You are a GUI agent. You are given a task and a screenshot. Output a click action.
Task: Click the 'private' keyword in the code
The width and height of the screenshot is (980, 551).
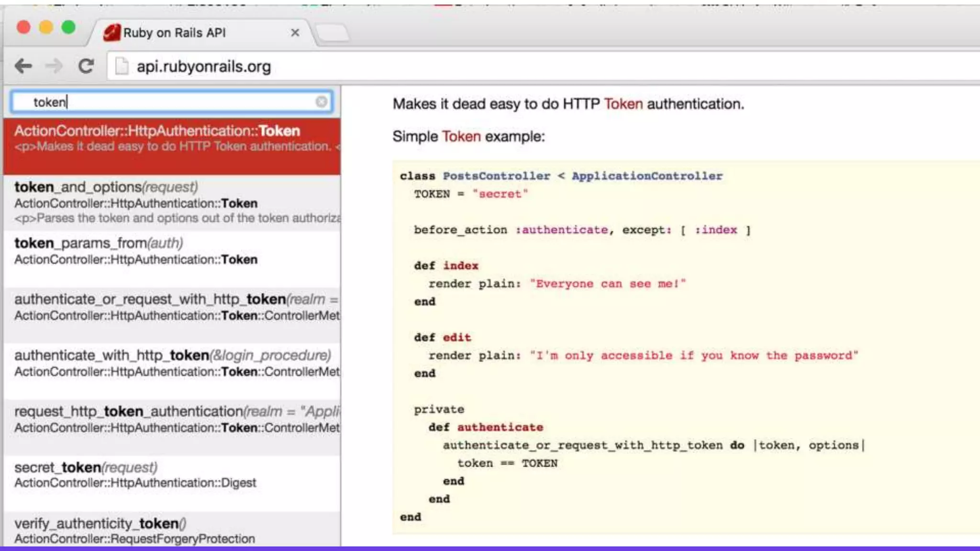[x=439, y=409]
